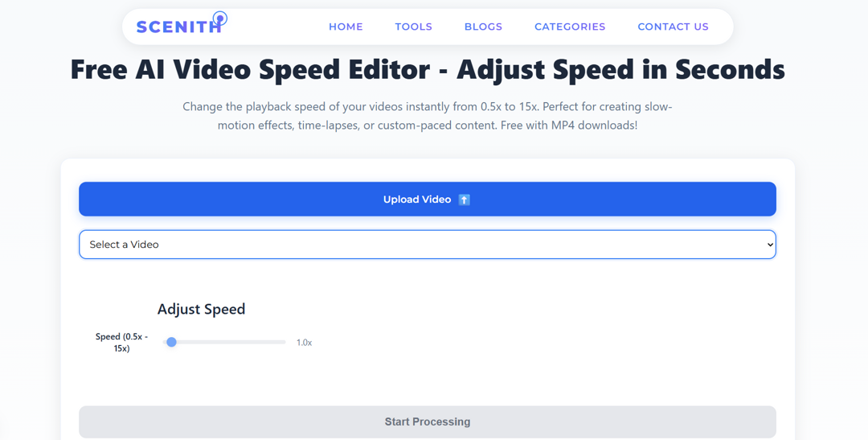
Task: Open the HOME navigation link
Action: click(x=346, y=27)
